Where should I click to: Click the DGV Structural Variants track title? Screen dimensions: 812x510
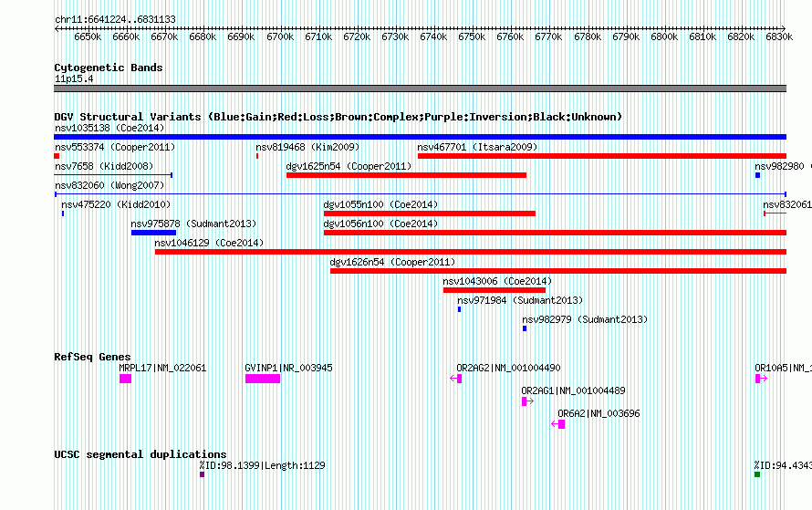click(x=338, y=117)
